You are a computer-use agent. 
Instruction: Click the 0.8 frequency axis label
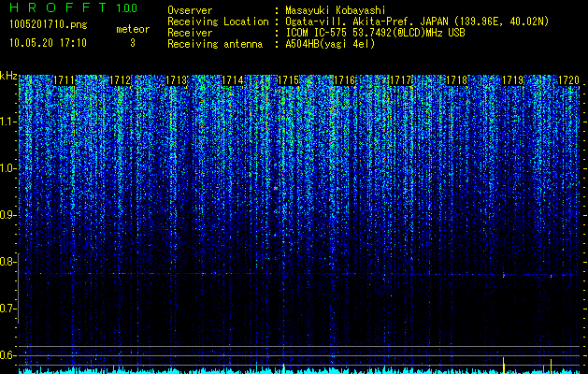7,262
